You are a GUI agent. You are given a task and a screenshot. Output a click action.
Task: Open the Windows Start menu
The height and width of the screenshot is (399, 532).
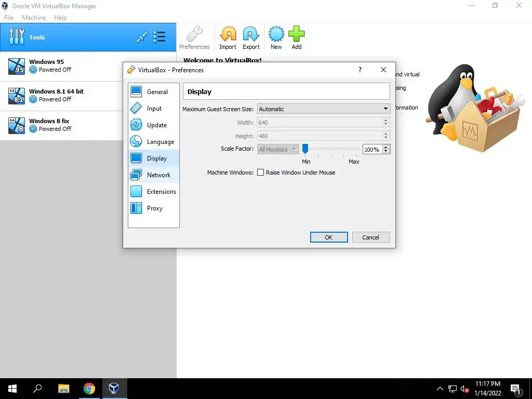12,389
